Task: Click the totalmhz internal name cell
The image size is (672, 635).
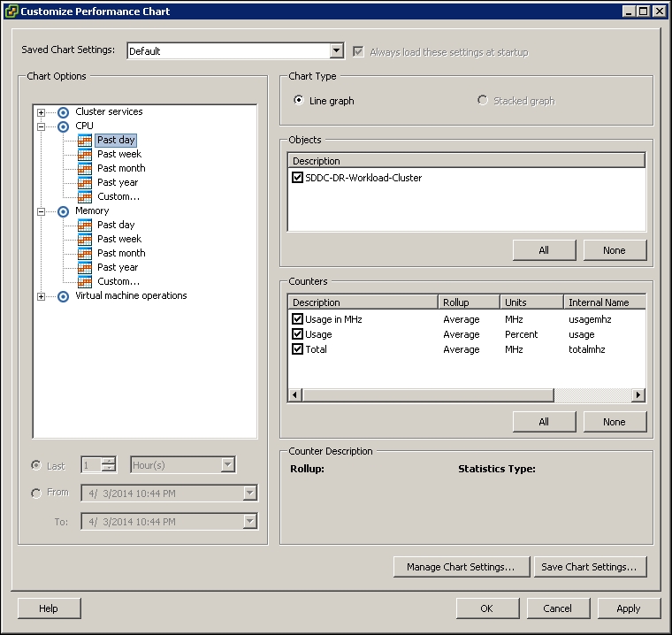Action: tap(587, 349)
